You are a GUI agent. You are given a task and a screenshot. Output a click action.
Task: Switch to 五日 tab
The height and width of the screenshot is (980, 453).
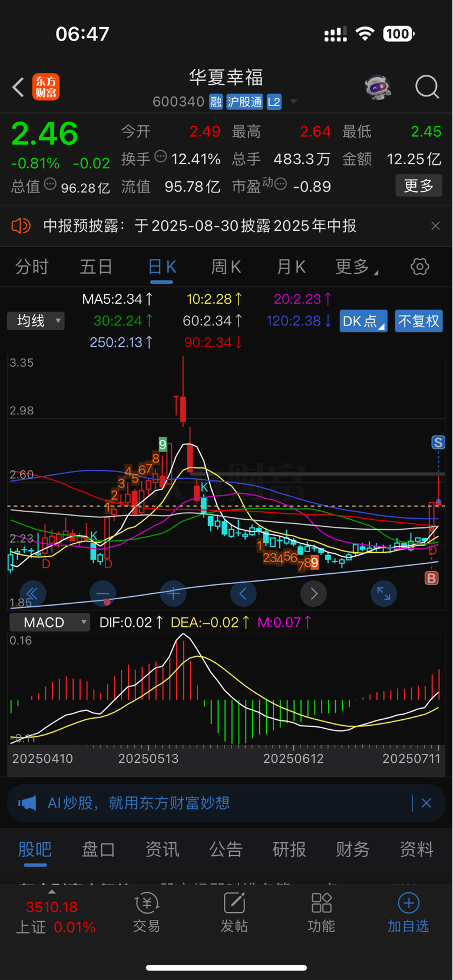pyautogui.click(x=96, y=267)
